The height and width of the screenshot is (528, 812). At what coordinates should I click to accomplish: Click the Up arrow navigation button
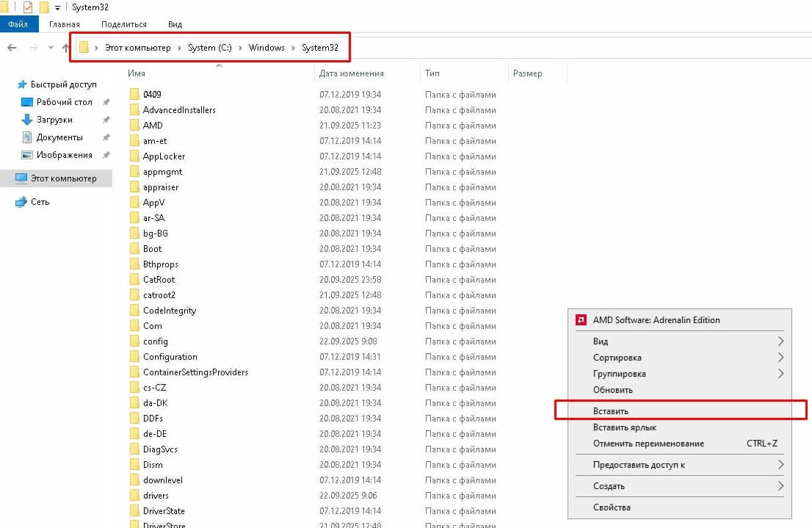click(66, 48)
